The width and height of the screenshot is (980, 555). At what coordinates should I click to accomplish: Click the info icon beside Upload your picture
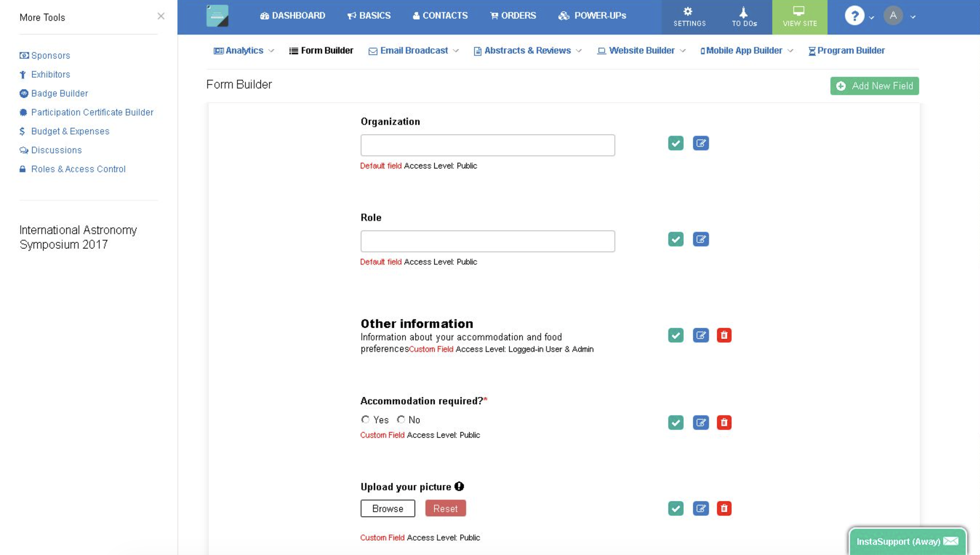tap(459, 487)
